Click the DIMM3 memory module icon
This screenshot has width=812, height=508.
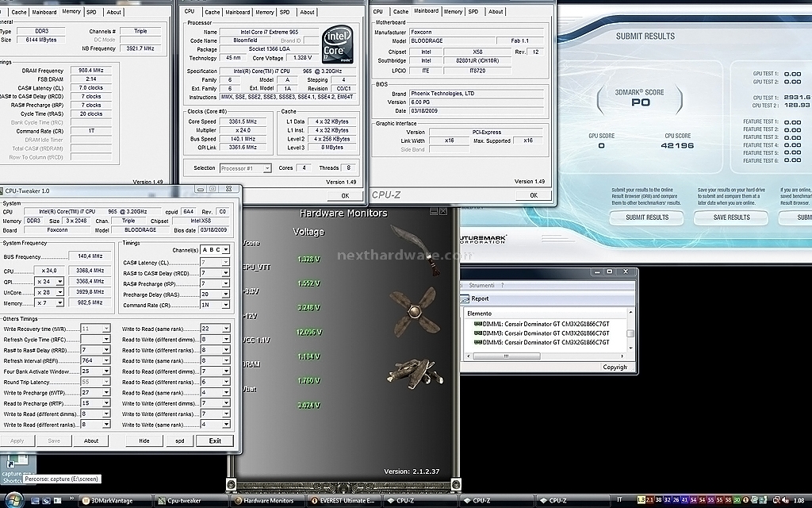coord(478,333)
